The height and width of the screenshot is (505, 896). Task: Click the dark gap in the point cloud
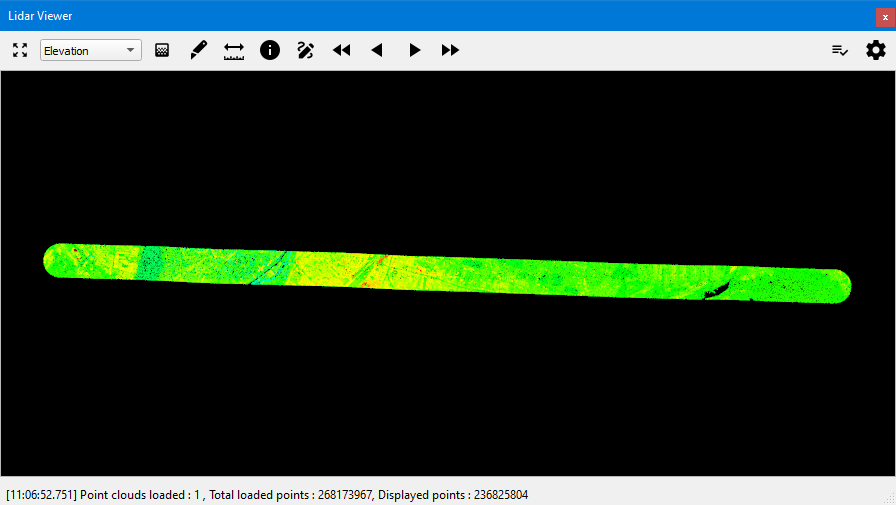tap(716, 293)
